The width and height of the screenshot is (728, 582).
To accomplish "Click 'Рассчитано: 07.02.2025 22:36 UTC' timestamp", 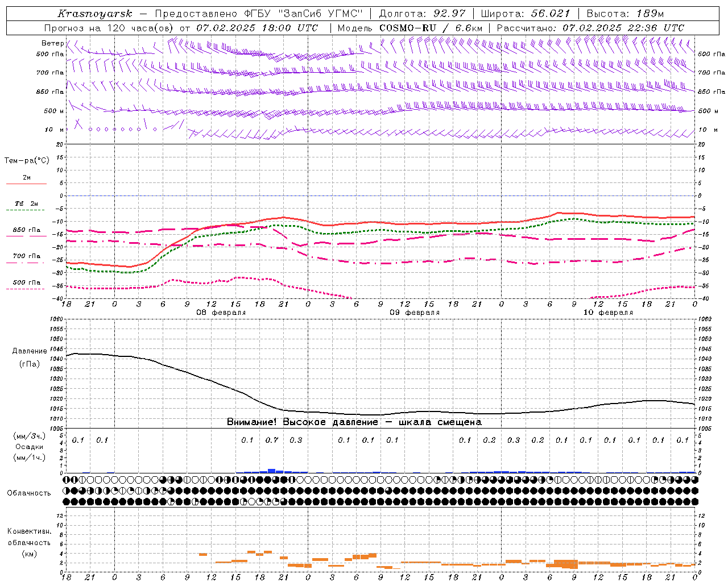I will click(x=590, y=28).
